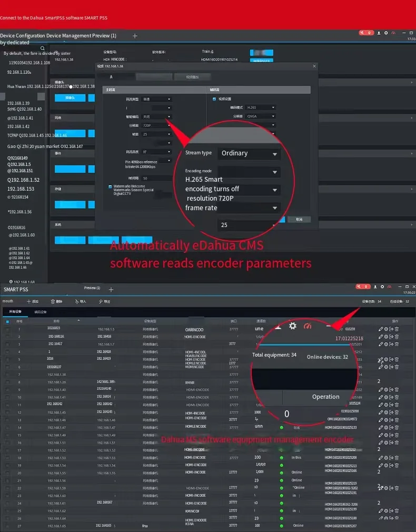Add a new tab in SMART PSS window
This screenshot has height=532, width=416.
pyautogui.click(x=111, y=289)
